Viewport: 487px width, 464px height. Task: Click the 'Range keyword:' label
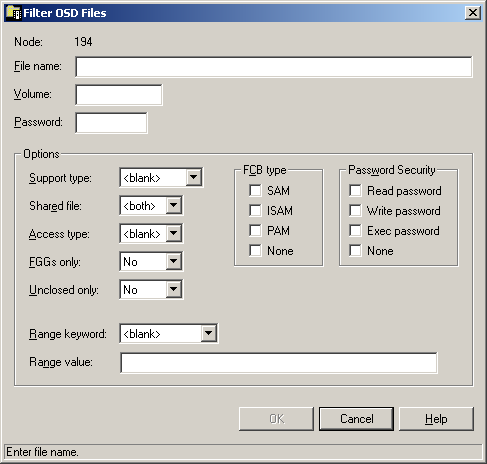[x=68, y=334]
